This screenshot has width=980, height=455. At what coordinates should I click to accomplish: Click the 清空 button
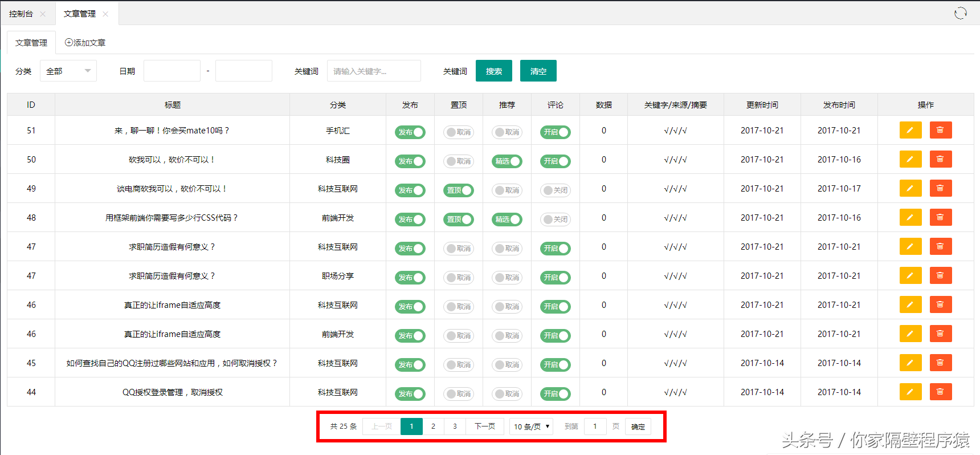click(x=538, y=71)
